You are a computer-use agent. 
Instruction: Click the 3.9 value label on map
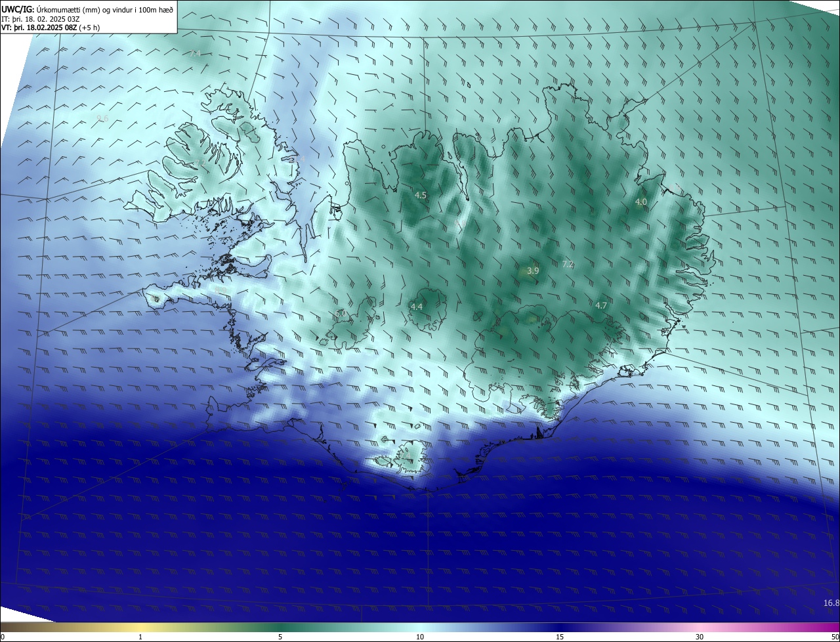click(x=533, y=270)
